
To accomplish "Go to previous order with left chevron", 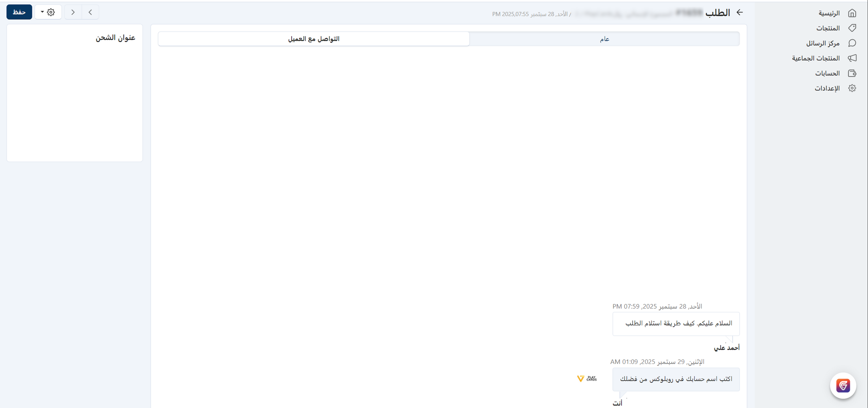I will click(x=90, y=12).
